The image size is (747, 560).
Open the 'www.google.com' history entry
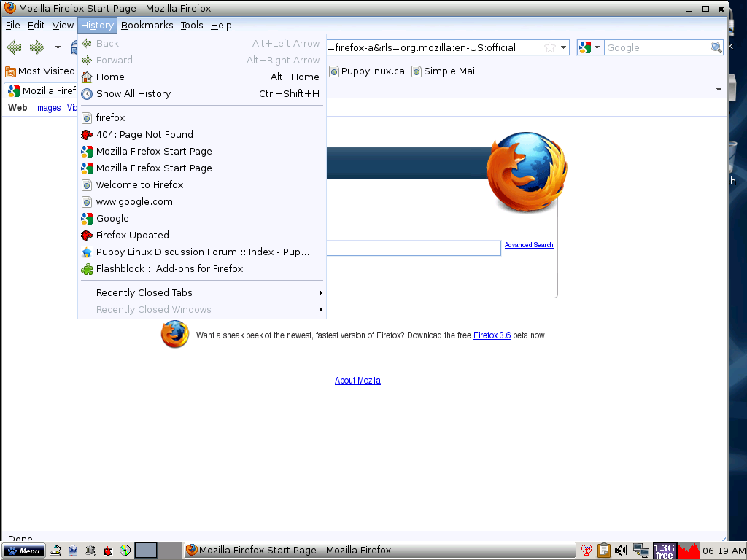(202, 201)
